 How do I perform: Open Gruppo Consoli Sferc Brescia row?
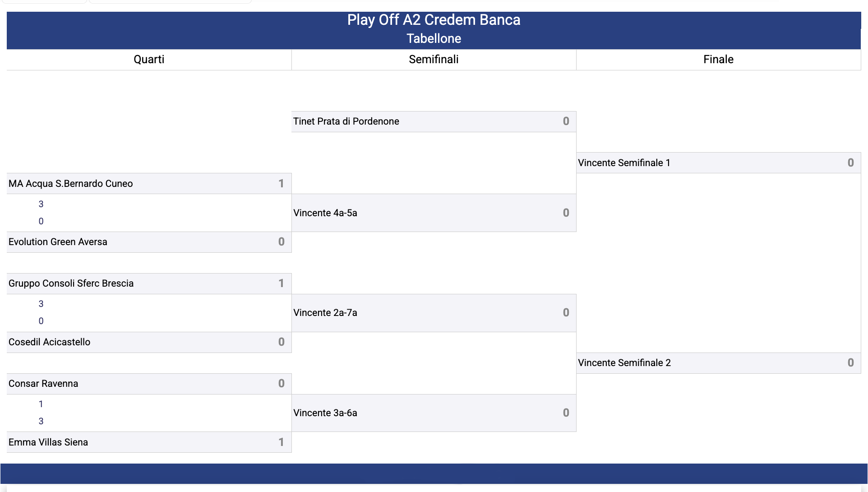coord(149,283)
